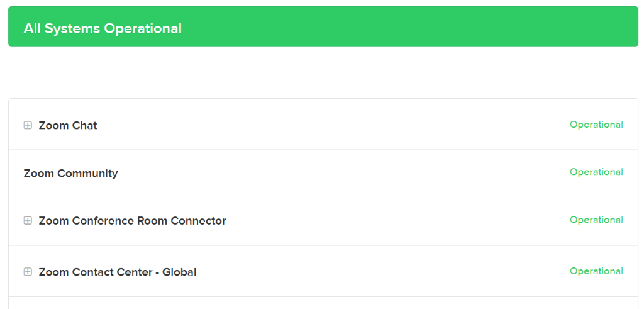This screenshot has width=644, height=309.
Task: Click the partially visible row below Contact Center
Action: point(323,303)
